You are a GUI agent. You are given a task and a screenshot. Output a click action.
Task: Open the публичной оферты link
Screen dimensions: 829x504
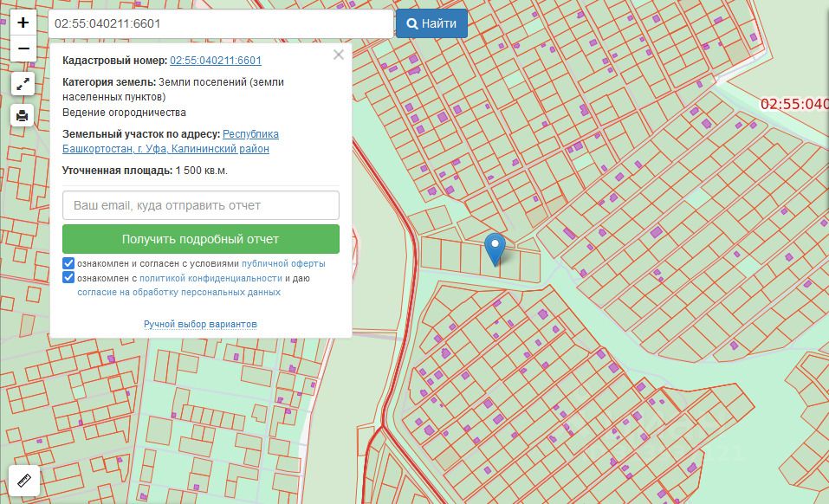tap(283, 263)
